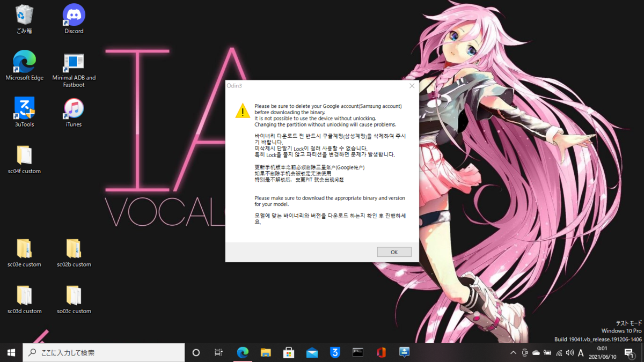644x362 pixels.
Task: Open Microsoft Edge from the taskbar
Action: [x=243, y=352]
